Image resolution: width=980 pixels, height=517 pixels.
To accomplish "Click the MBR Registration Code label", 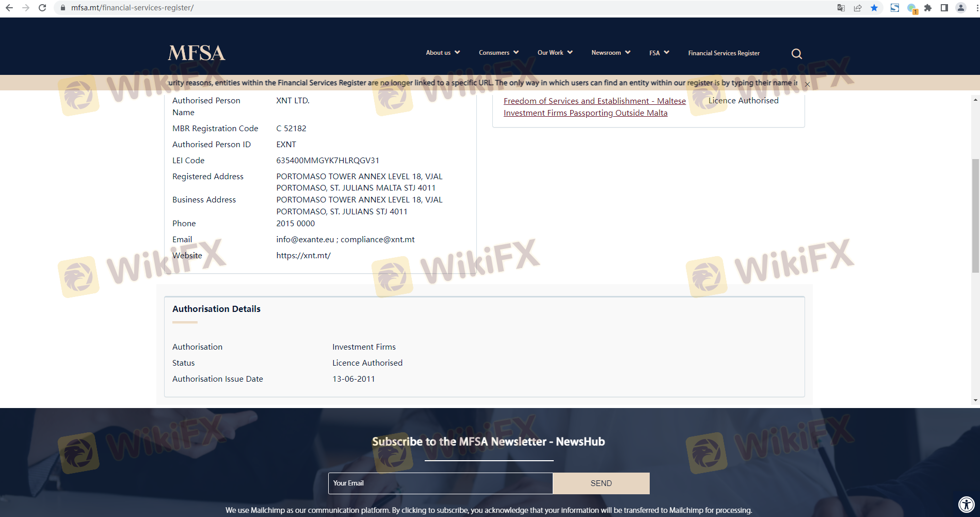I will click(215, 129).
